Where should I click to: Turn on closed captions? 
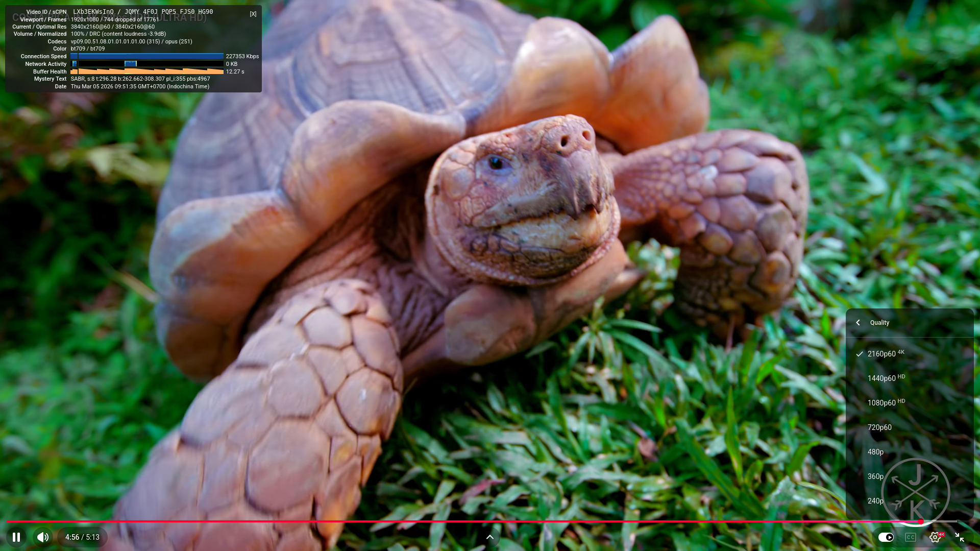(x=910, y=537)
